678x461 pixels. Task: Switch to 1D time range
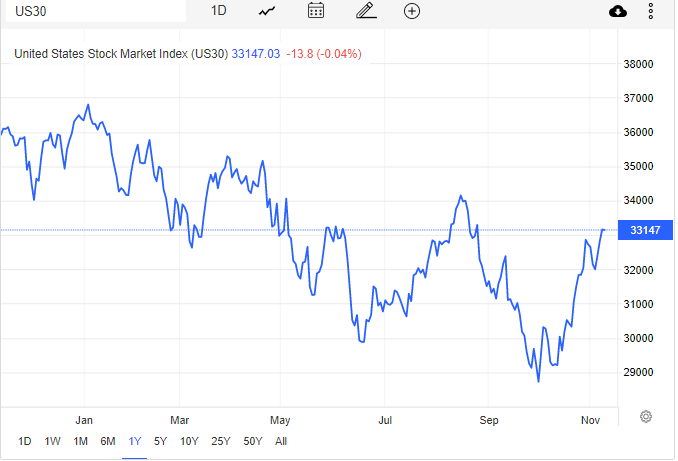pyautogui.click(x=25, y=441)
